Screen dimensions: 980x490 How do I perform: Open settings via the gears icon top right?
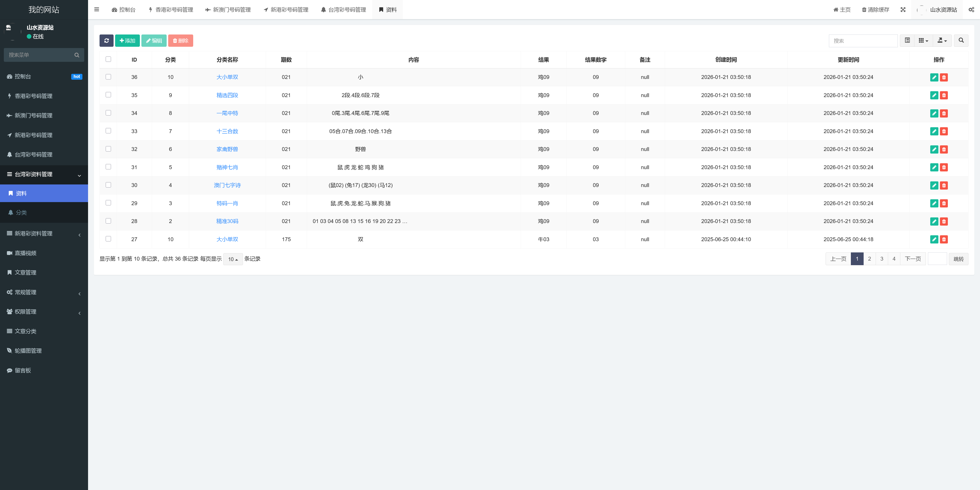(x=971, y=9)
